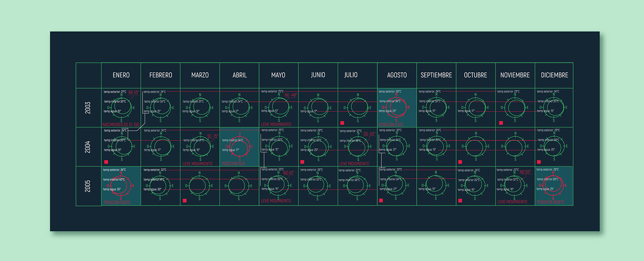Click the red square in Enero 2004
Screen dimensions: 644x261
[106, 162]
